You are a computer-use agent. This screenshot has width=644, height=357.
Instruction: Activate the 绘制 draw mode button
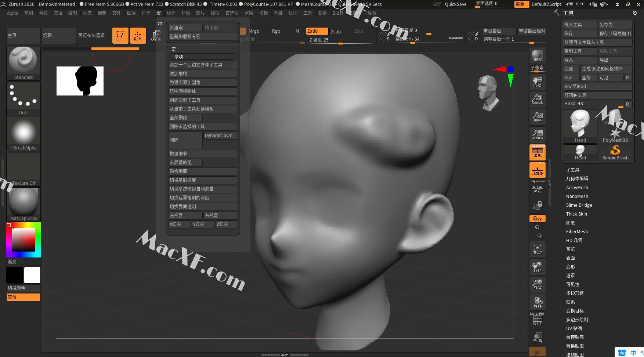click(138, 35)
